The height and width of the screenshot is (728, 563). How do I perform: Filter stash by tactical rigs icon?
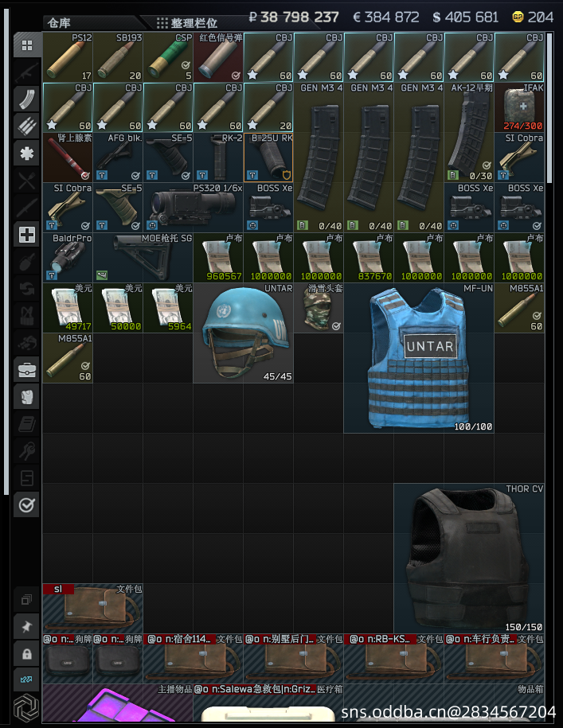click(x=27, y=315)
